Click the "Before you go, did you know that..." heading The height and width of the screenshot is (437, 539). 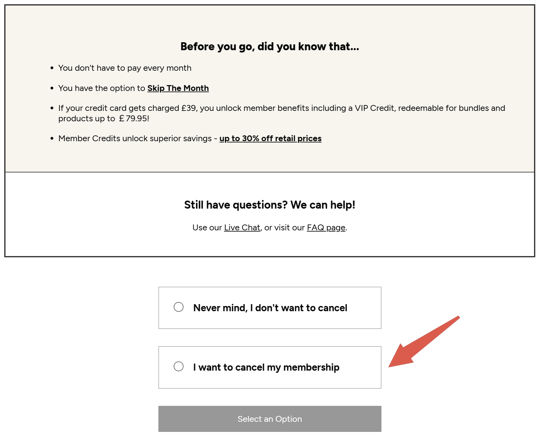click(x=270, y=46)
